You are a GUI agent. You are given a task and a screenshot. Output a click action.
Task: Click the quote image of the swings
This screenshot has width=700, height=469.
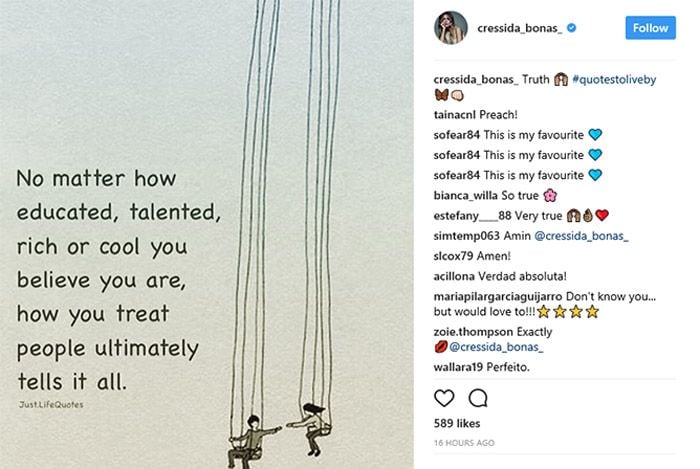tap(207, 234)
